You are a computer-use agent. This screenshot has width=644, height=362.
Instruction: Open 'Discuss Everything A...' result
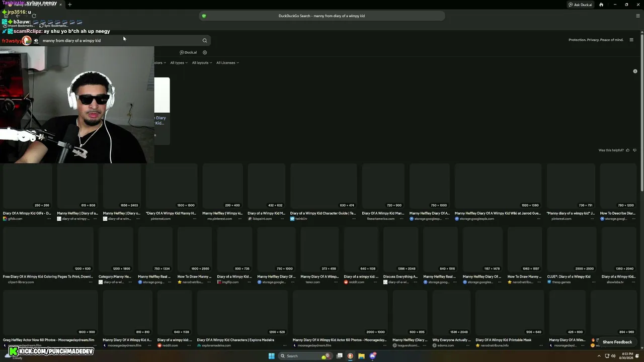point(400,277)
